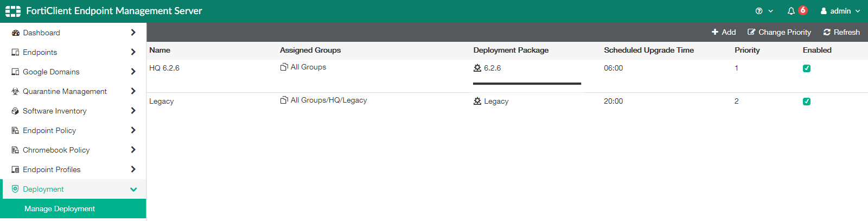
Task: Expand Chromebook Policy chevron
Action: click(133, 150)
